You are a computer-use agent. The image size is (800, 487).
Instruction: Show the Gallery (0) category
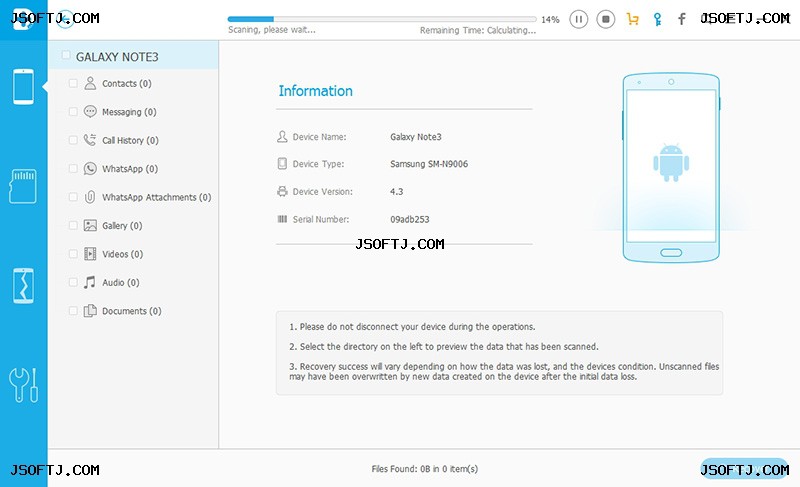pyautogui.click(x=122, y=225)
